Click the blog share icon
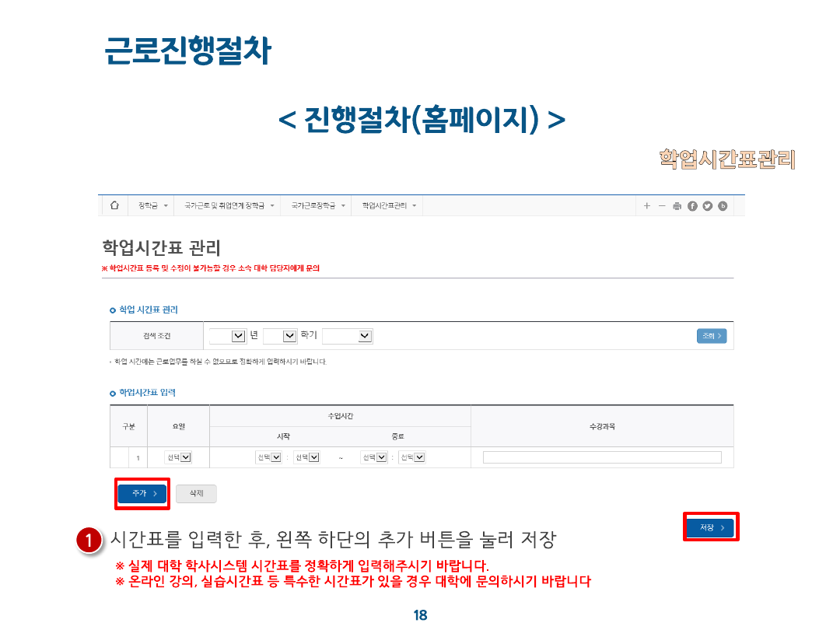Screen dimensions: 840x630 point(723,206)
